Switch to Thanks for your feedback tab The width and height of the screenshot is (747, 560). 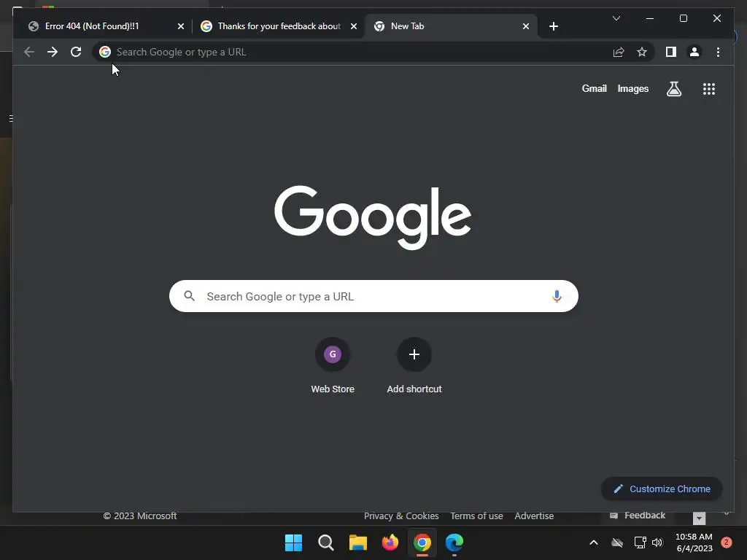[x=279, y=26]
